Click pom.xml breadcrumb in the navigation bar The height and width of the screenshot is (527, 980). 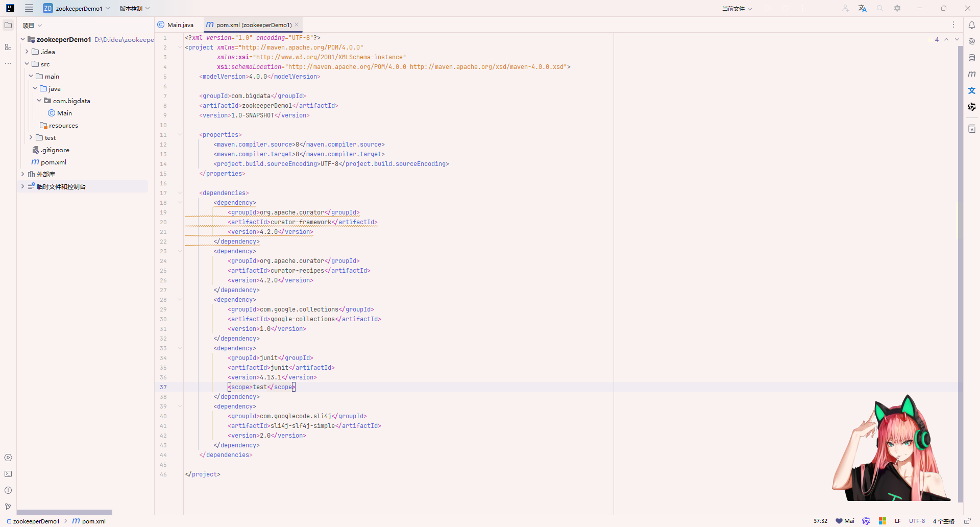click(89, 521)
